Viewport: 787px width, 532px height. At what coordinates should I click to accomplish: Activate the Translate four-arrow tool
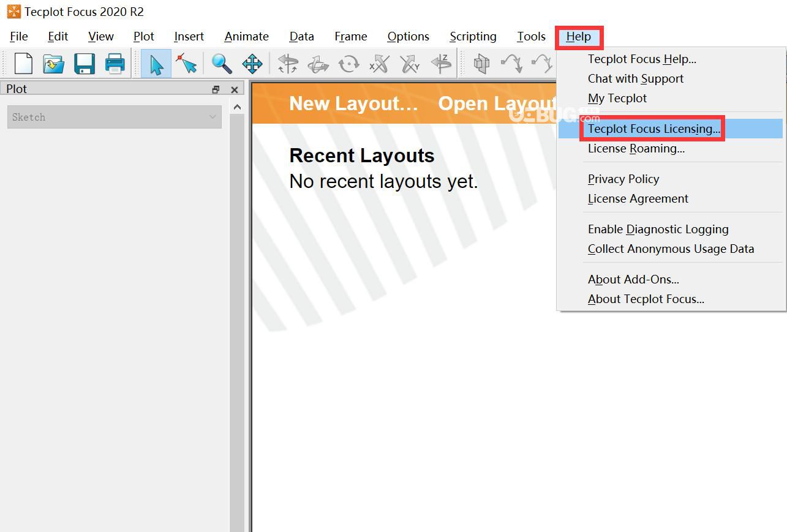point(252,64)
